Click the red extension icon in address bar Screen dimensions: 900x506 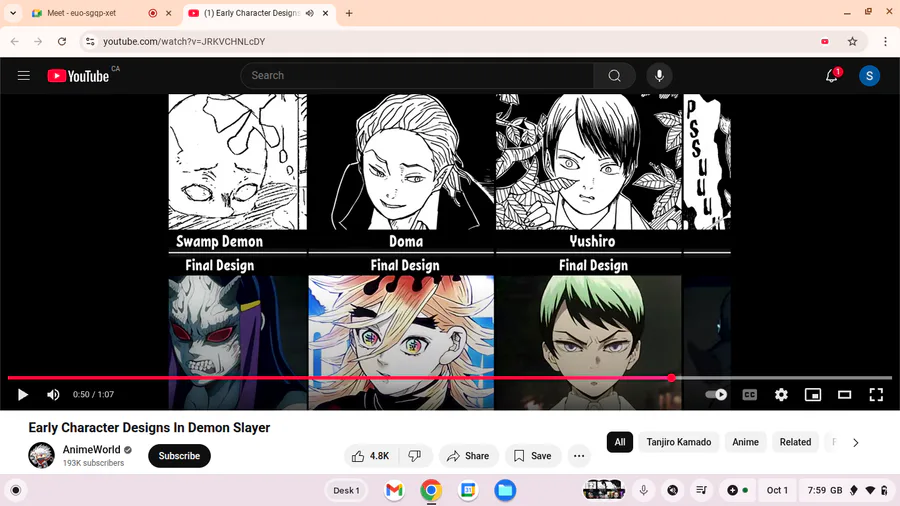(x=825, y=41)
